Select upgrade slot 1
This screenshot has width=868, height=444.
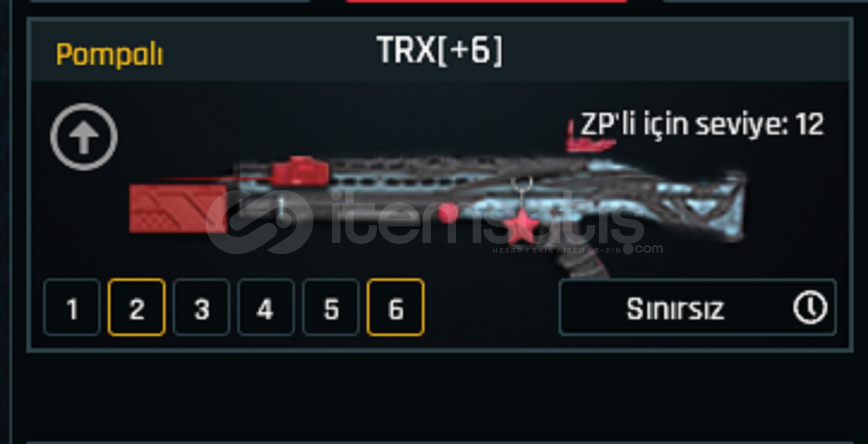72,307
